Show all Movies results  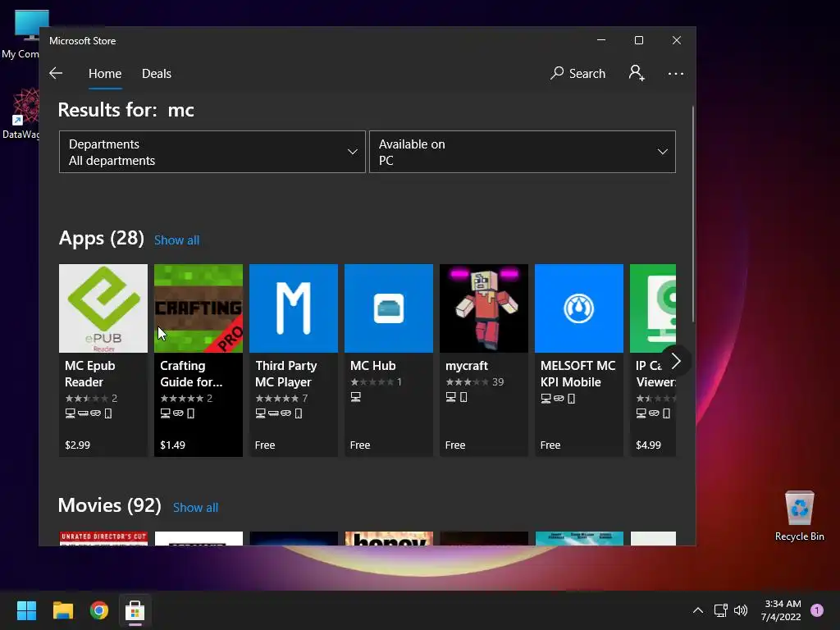tap(195, 507)
